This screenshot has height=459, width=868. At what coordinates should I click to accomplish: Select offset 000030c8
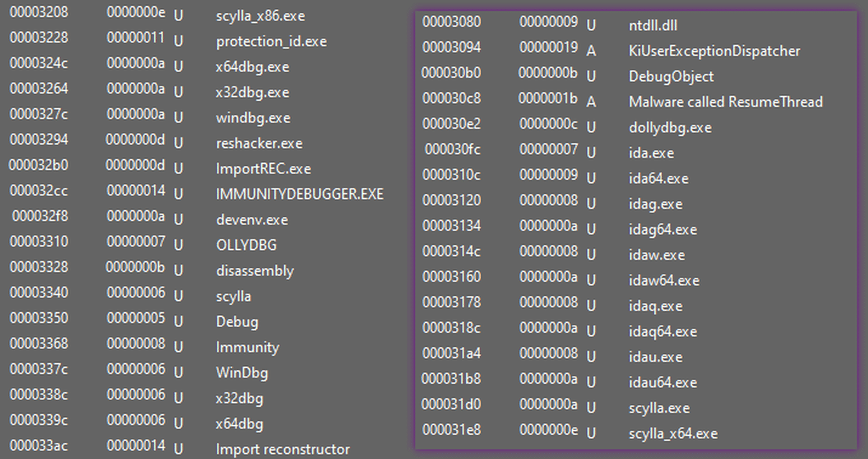(452, 98)
